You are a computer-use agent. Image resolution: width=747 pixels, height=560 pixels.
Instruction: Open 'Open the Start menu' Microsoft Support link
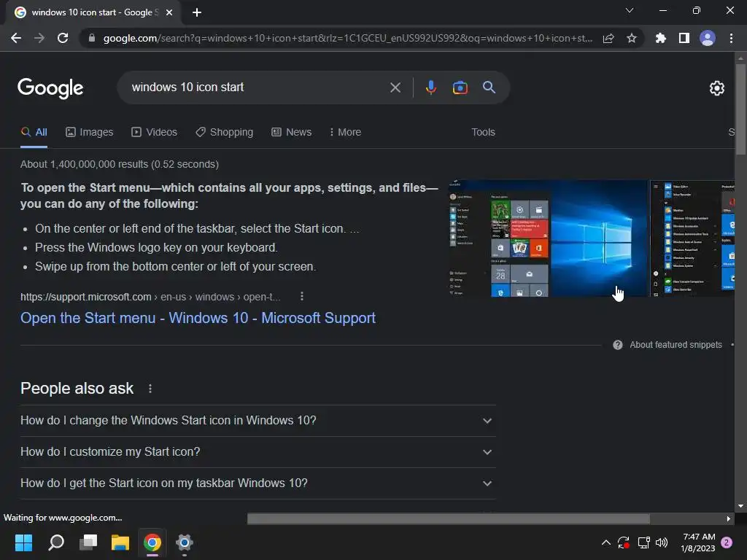click(x=198, y=318)
